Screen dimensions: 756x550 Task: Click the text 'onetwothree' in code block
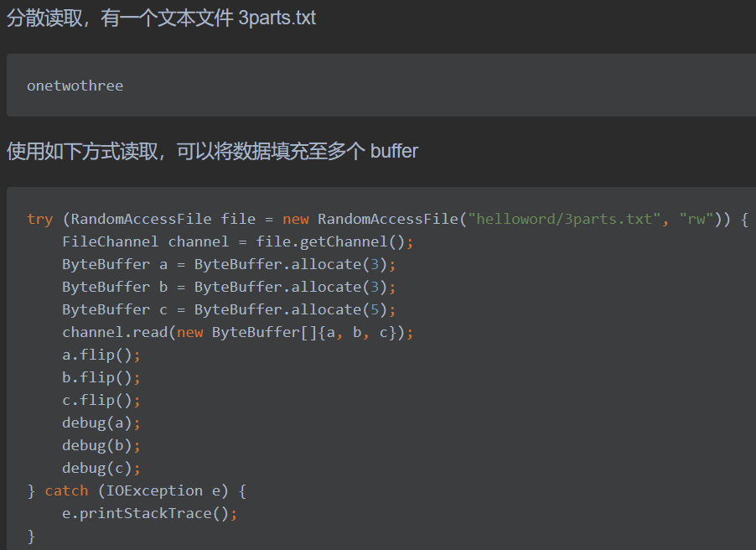[x=75, y=86]
